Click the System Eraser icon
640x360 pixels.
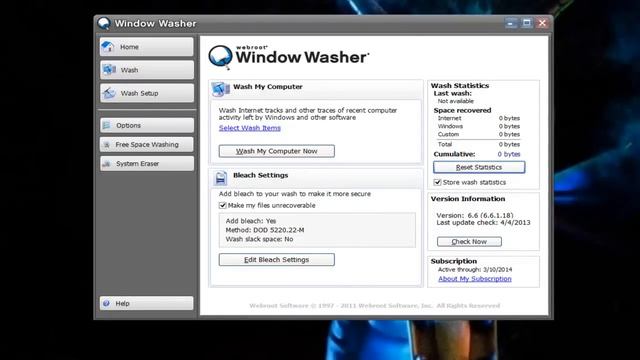[x=107, y=164]
